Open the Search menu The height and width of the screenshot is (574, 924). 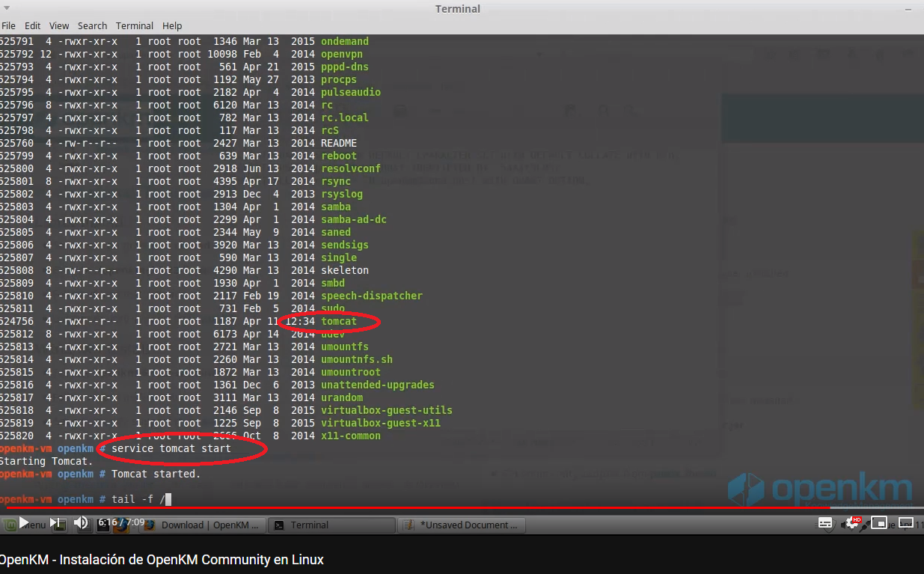pos(92,25)
